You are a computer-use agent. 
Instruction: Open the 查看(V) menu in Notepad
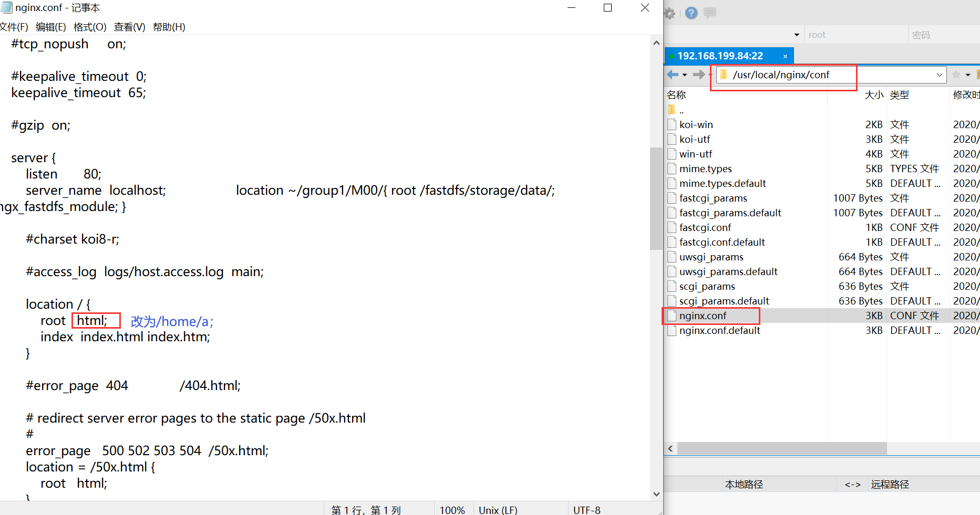click(x=129, y=27)
